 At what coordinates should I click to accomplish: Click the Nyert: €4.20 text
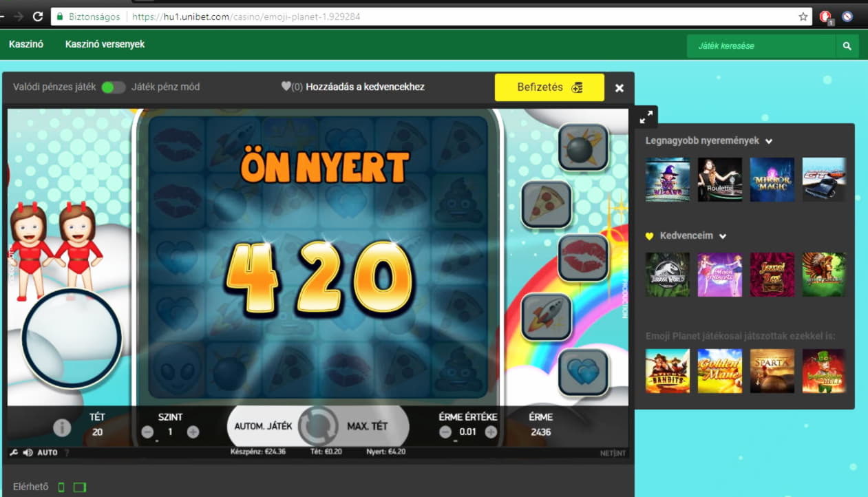tap(387, 452)
